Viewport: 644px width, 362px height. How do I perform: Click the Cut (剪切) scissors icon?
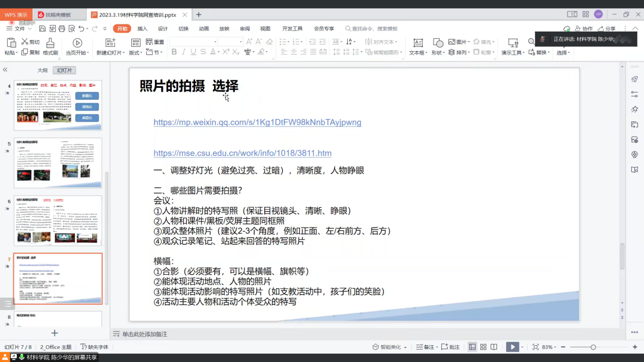point(25,42)
